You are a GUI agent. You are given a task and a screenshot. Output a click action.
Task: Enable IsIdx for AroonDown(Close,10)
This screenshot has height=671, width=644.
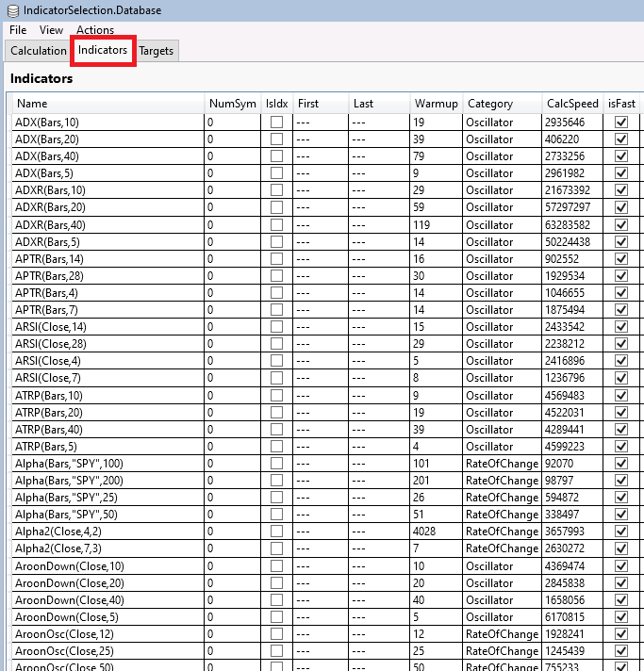click(x=276, y=566)
